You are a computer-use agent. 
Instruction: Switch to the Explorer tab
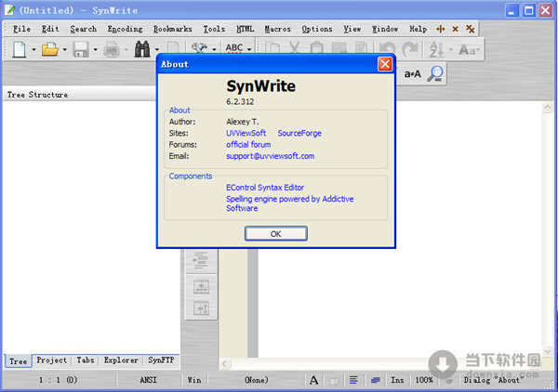(x=121, y=360)
